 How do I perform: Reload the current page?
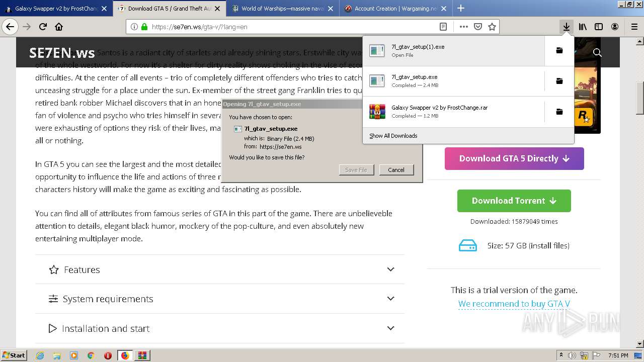[x=43, y=27]
